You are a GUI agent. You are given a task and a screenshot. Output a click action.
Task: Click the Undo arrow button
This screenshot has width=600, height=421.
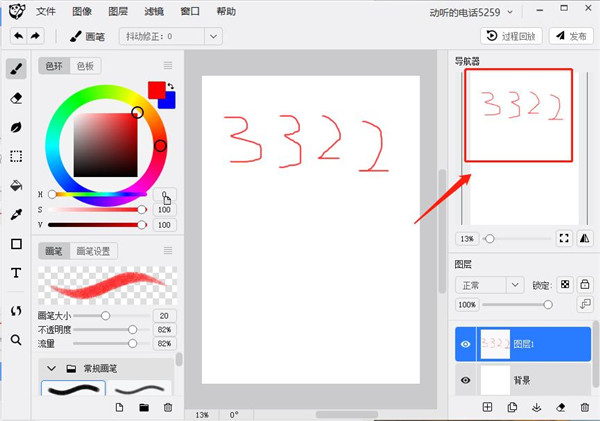(18, 36)
